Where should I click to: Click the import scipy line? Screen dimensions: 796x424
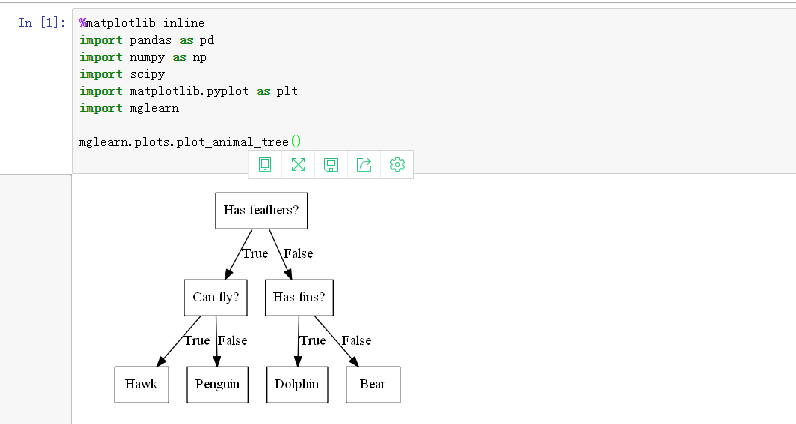[x=122, y=74]
